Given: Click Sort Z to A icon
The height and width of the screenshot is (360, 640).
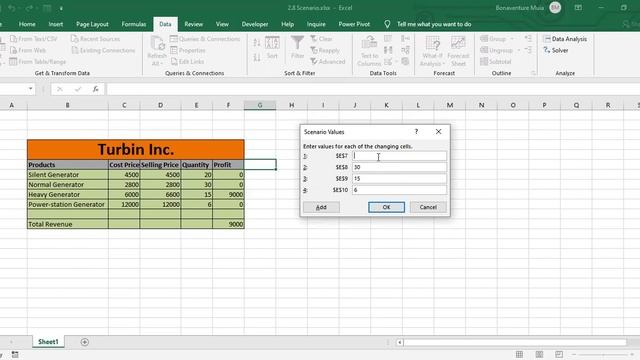Looking at the screenshot, I should pyautogui.click(x=257, y=58).
